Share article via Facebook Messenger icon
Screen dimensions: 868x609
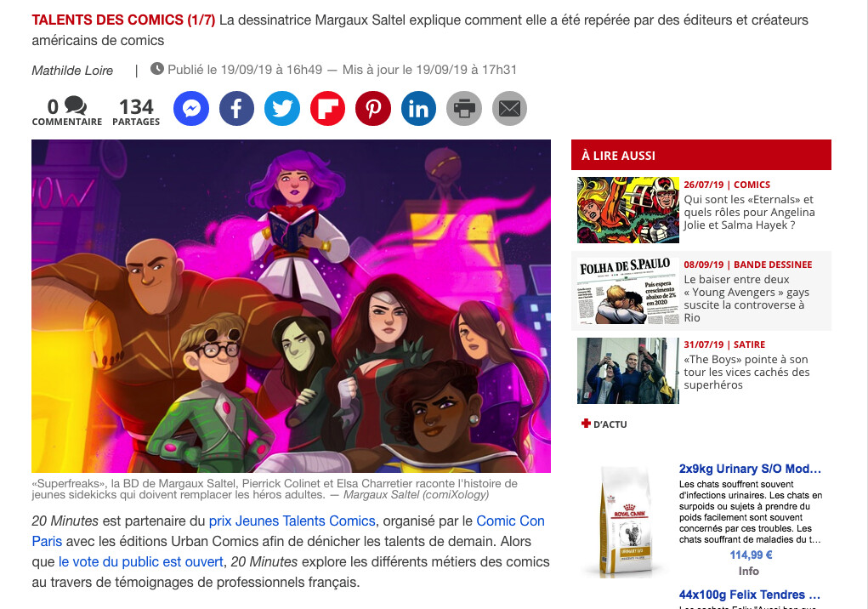191,108
